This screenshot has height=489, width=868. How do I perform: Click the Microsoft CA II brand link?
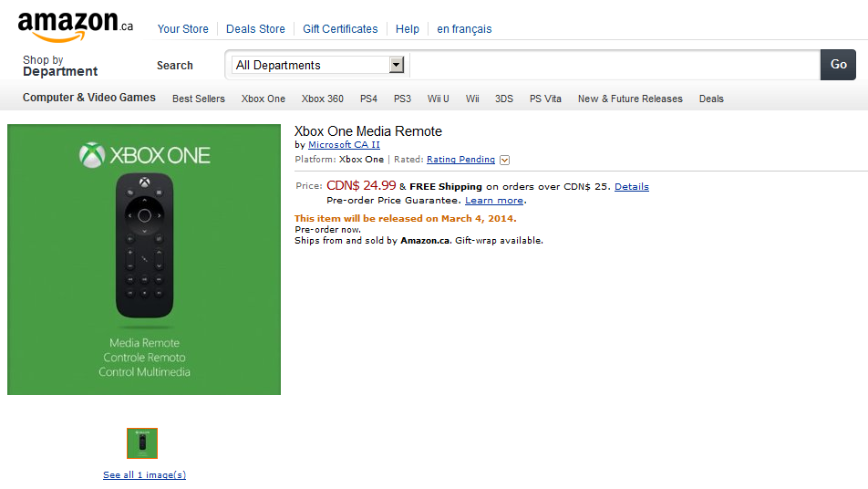pos(344,145)
